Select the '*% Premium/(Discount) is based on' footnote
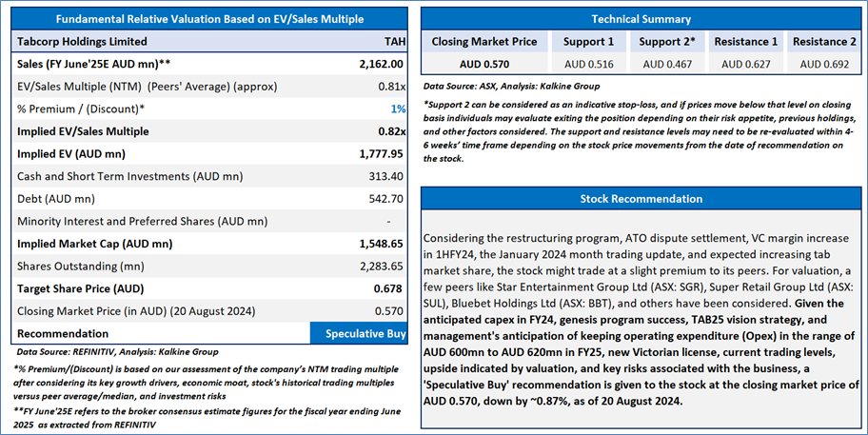 pyautogui.click(x=206, y=383)
